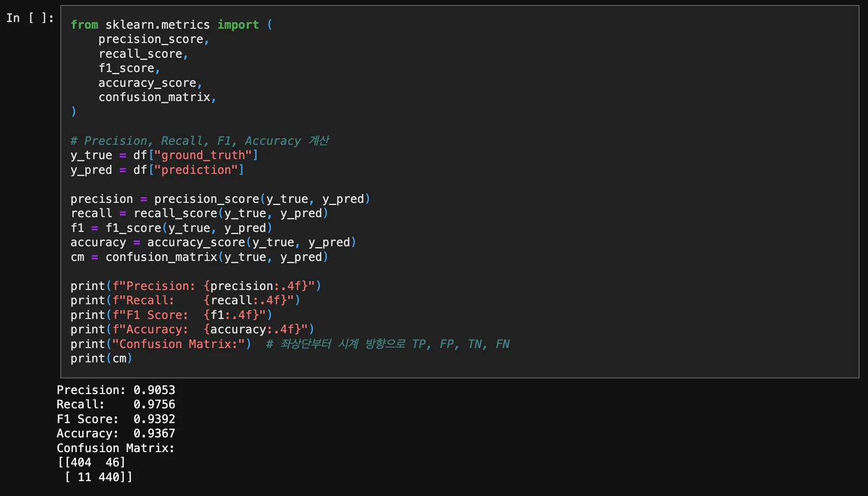Click 'precision = precision_score(y_true, y_pred)' line
868x496 pixels.
point(220,199)
